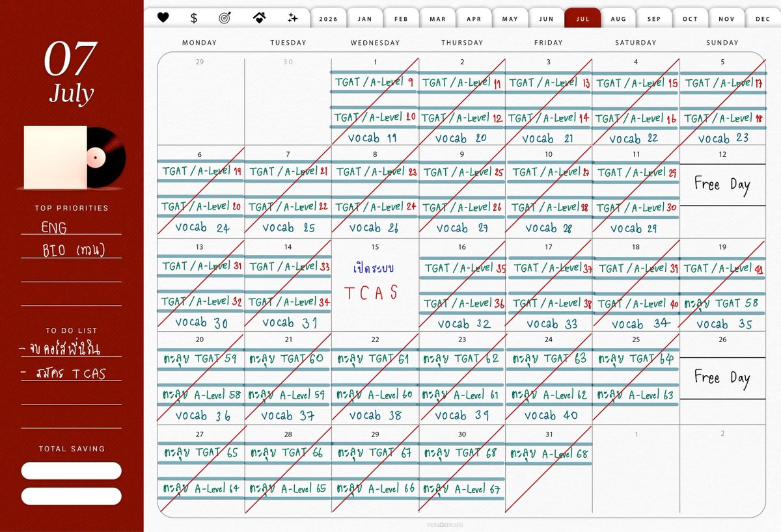
Task: Click the 'vocab 27' entry on July 9
Action: tap(461, 228)
